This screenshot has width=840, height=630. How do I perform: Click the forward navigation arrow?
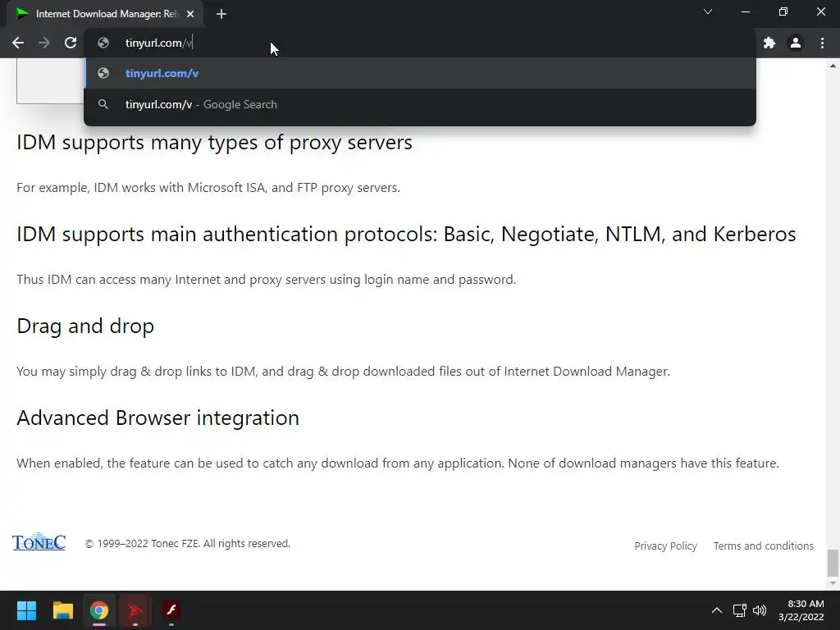pos(44,43)
